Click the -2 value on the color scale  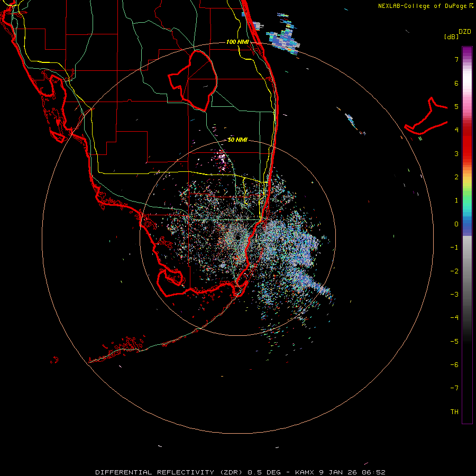(x=454, y=271)
